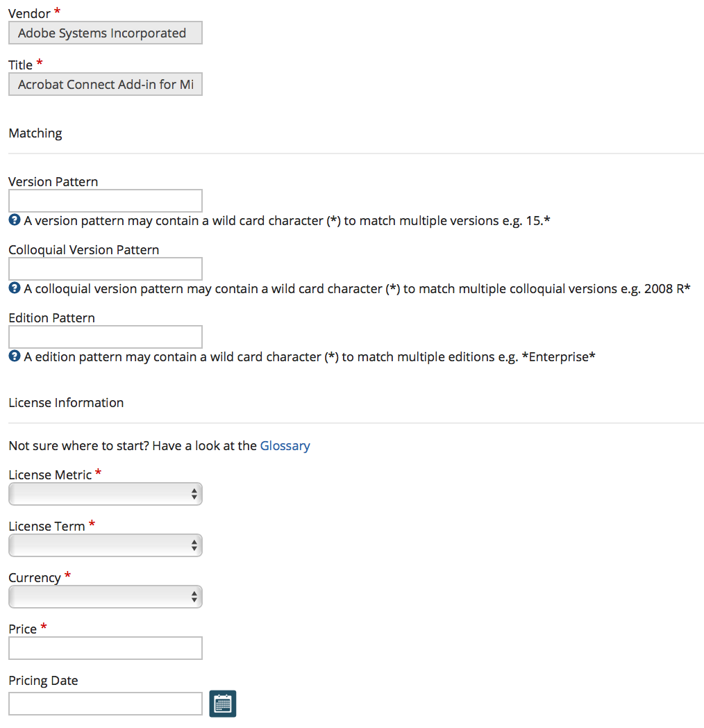
Task: Click the License Term stepper arrows
Action: (194, 545)
